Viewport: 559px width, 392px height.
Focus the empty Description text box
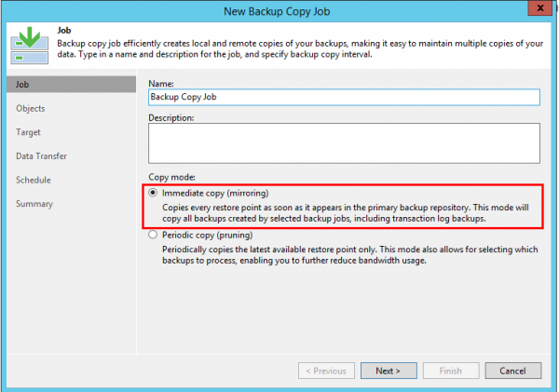[x=343, y=143]
